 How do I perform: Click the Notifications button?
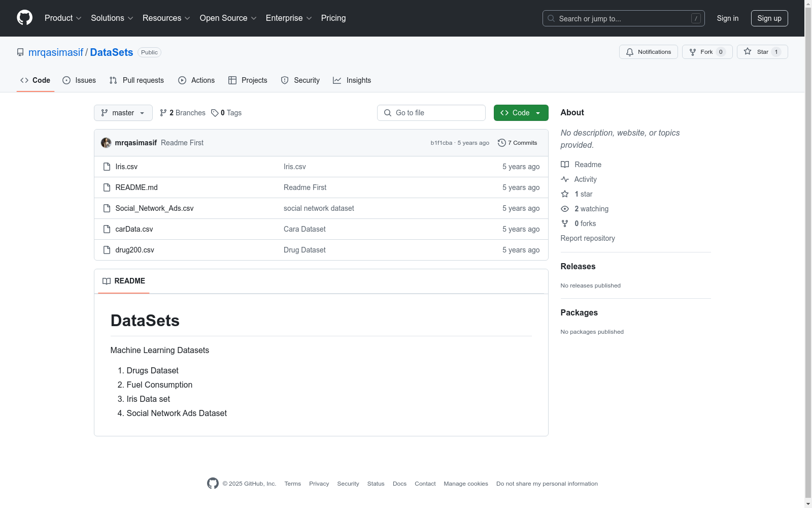point(649,52)
